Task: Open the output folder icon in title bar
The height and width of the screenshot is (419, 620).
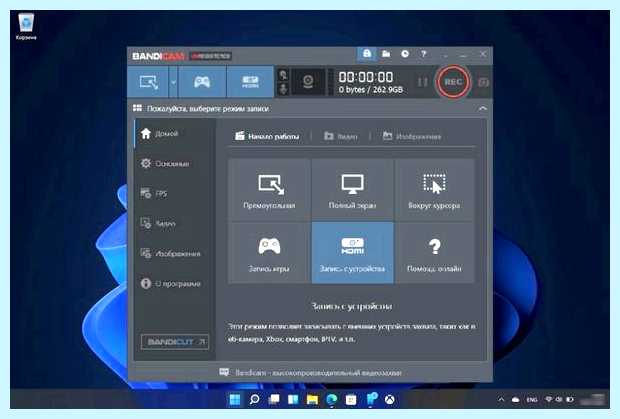Action: pyautogui.click(x=386, y=54)
